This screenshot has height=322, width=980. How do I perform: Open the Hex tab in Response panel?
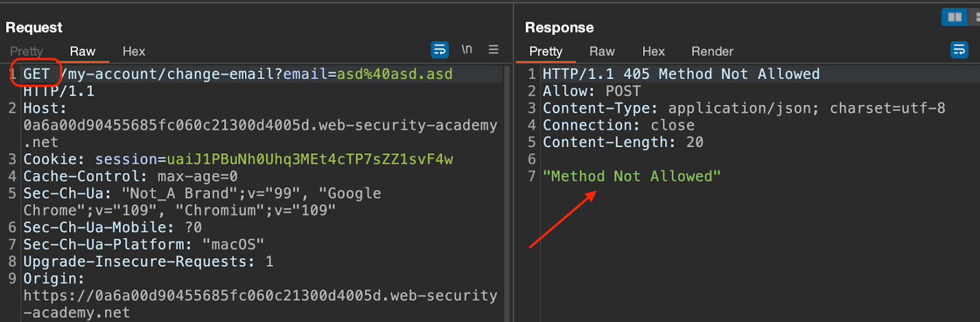coord(653,52)
